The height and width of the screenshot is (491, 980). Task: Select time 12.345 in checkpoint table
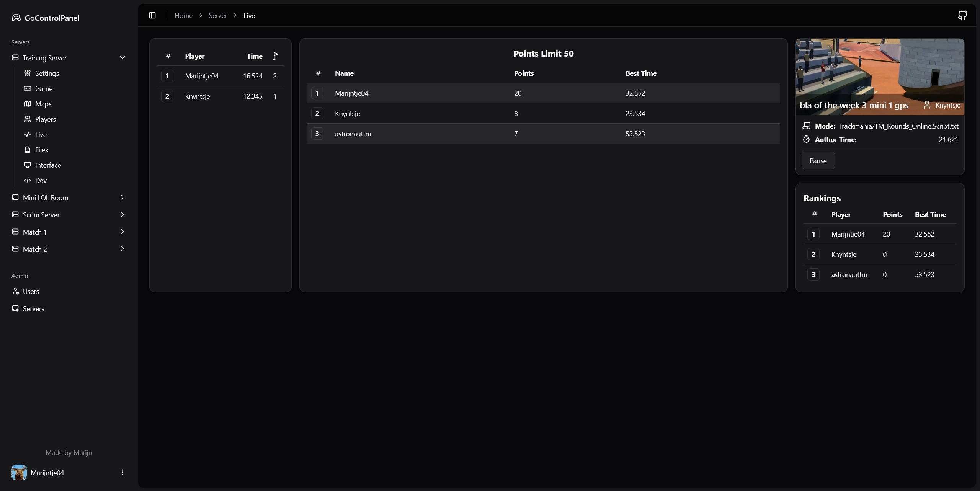click(x=253, y=96)
